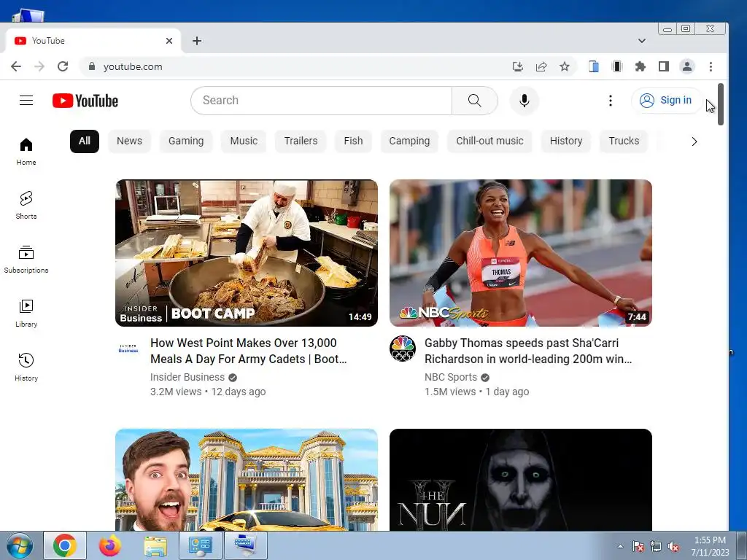Select the History filter chip
The width and height of the screenshot is (747, 560).
click(566, 141)
